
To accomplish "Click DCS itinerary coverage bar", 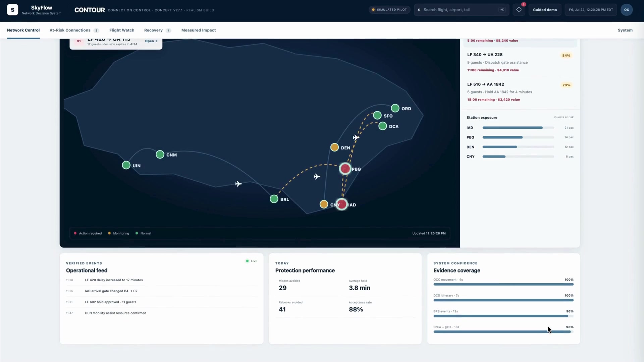I will (503, 300).
